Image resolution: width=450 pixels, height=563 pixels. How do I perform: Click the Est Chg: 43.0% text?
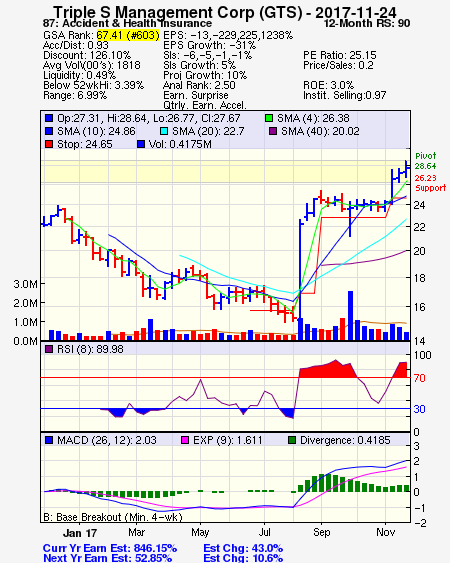pyautogui.click(x=243, y=548)
